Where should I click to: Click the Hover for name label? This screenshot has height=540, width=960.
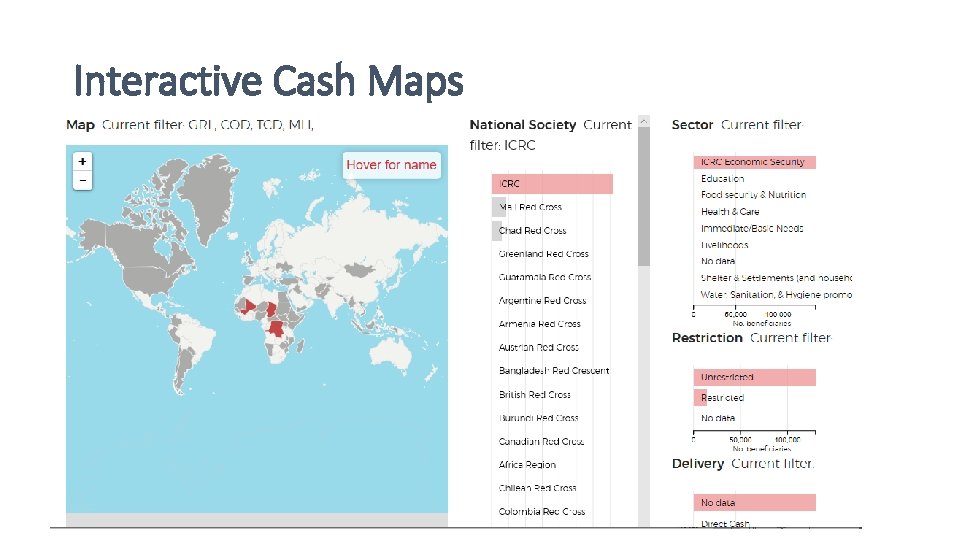[x=391, y=165]
